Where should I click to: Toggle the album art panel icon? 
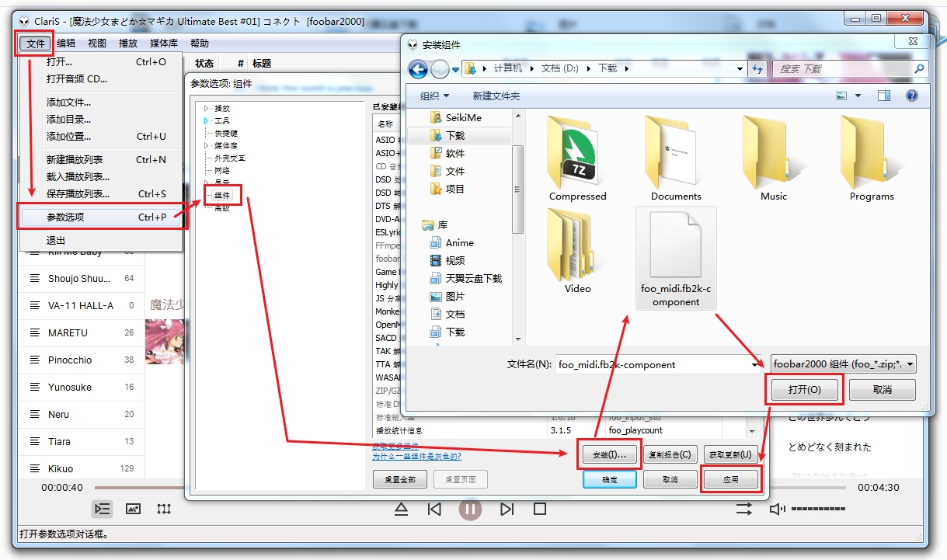tap(133, 510)
